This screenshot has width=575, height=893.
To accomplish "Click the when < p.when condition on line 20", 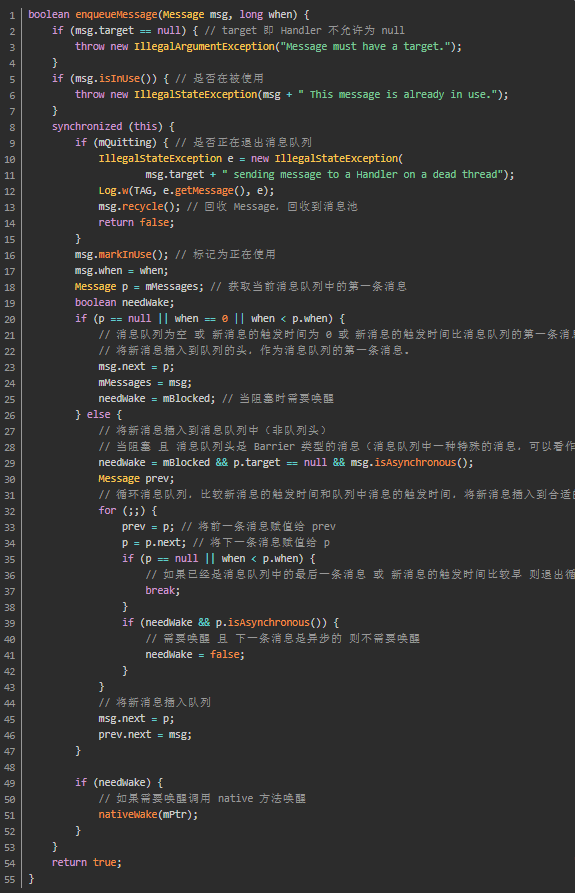I will click(289, 318).
